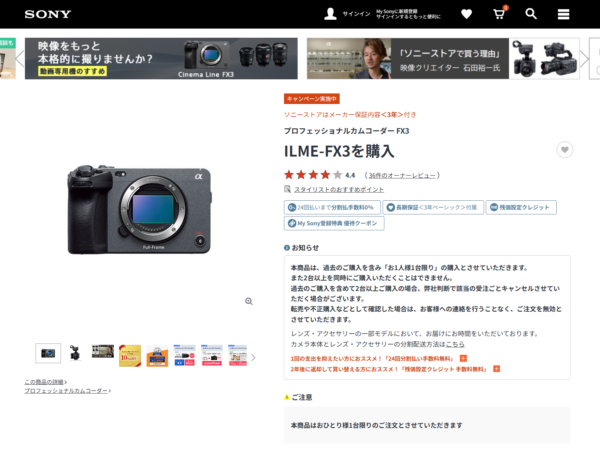600x463 pixels.
Task: Click ソニーストアはメーカー保証内容<3年>付き text
Action: (350, 115)
